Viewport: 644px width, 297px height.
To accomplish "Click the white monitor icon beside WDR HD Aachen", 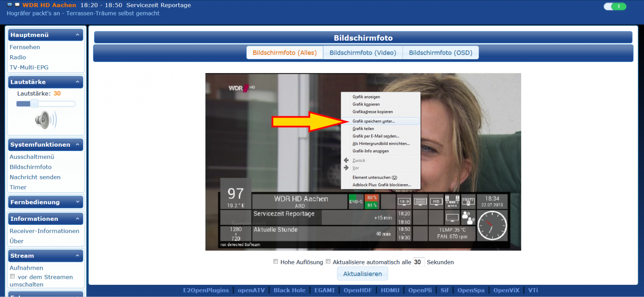I will [x=17, y=5].
